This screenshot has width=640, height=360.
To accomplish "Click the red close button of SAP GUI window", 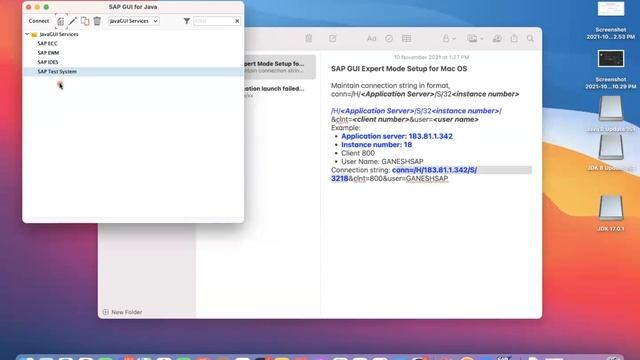I will [28, 7].
